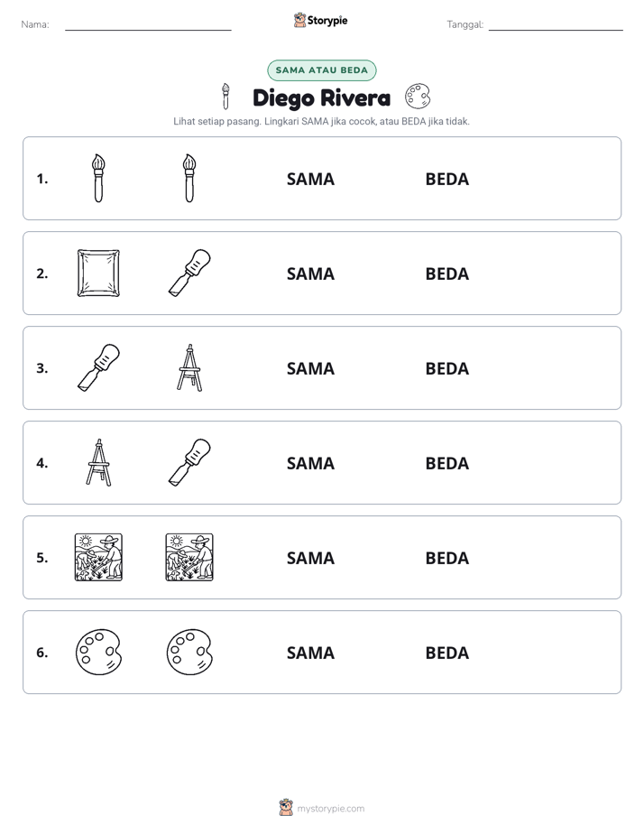Click the first paint palette in row 6

click(98, 652)
